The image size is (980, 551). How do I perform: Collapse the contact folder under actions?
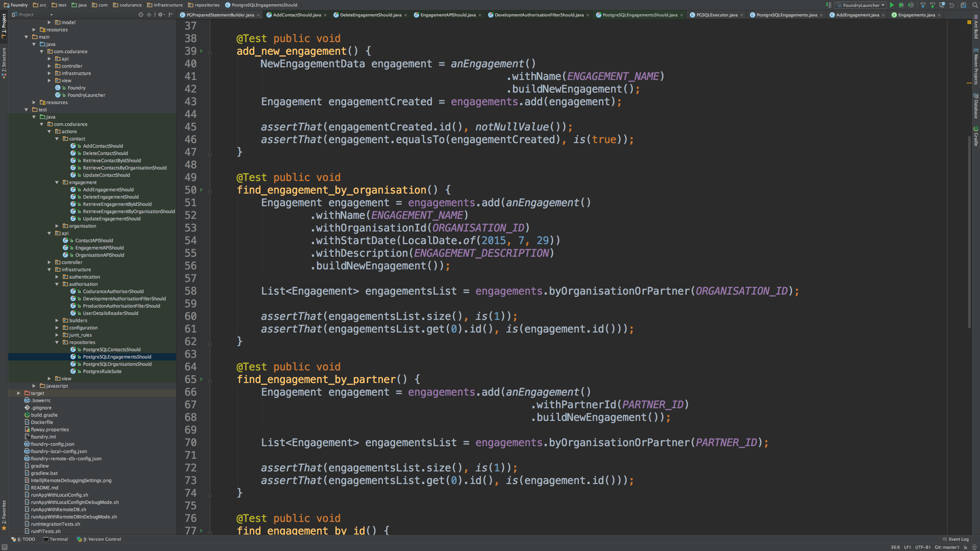point(57,139)
